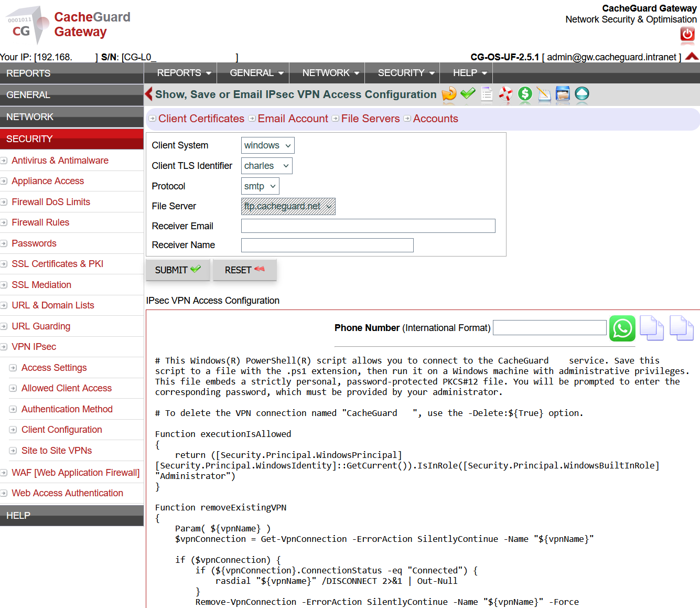Open REPORTS section in left sidebar
Screen dimensions: 700x608
pyautogui.click(x=72, y=73)
